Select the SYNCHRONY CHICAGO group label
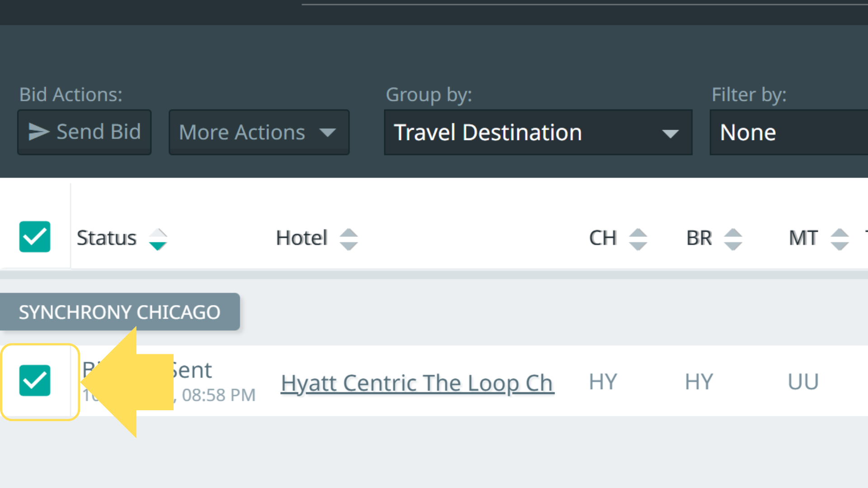868x488 pixels. (120, 312)
